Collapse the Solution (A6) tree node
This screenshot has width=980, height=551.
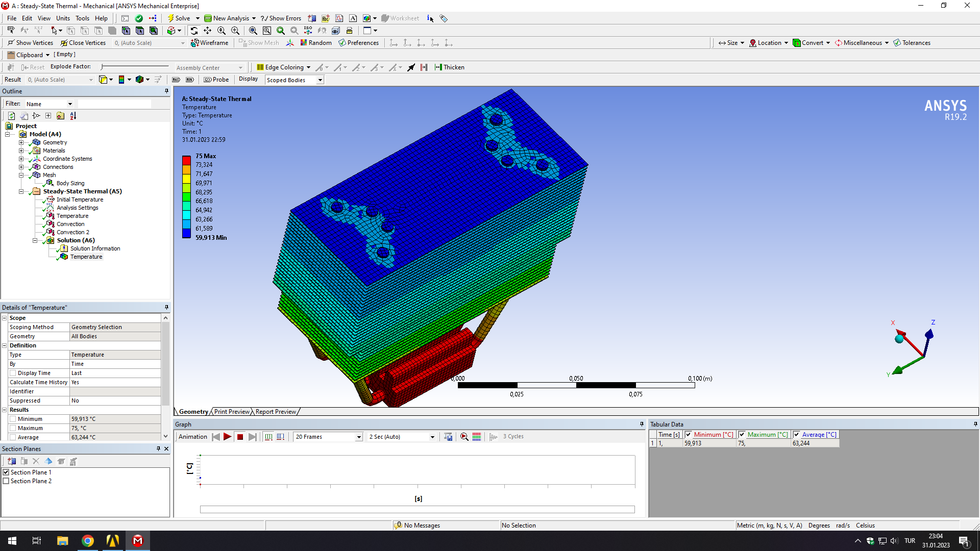(35, 240)
